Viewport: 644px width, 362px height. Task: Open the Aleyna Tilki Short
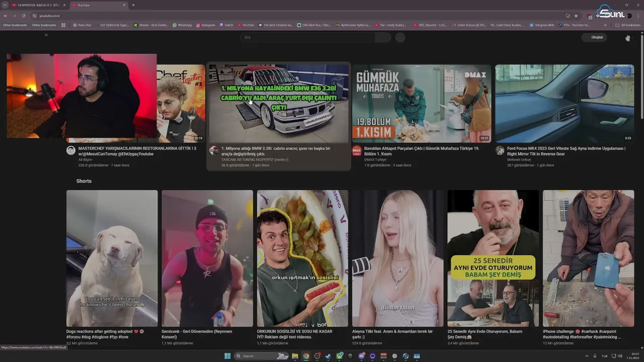pyautogui.click(x=397, y=258)
